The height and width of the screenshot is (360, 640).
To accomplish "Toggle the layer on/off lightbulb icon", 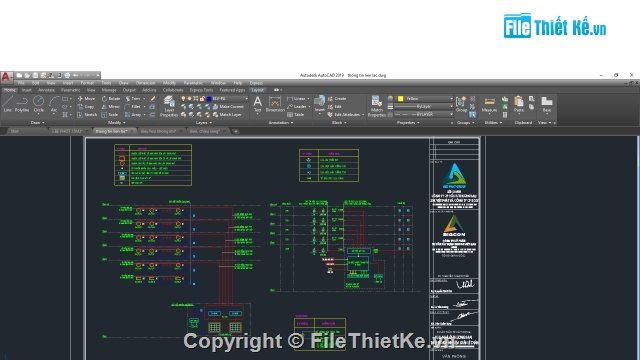I will pos(183,99).
